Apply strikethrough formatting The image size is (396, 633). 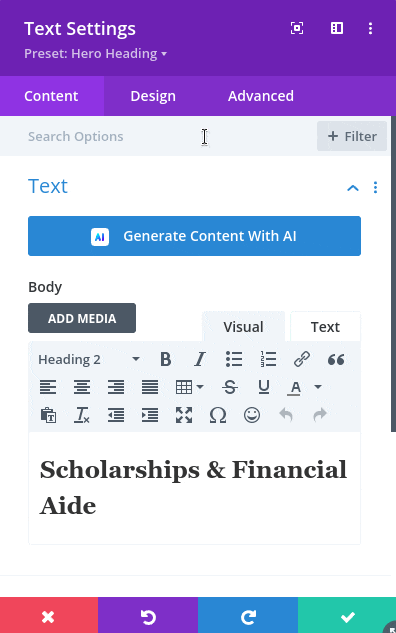pyautogui.click(x=230, y=387)
